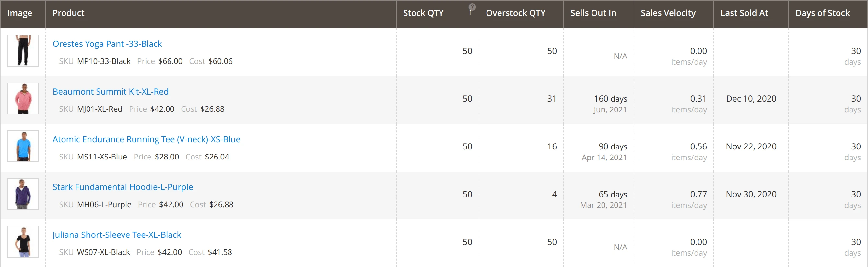The width and height of the screenshot is (868, 267).
Task: Click the black yoga pant thumbnail
Action: (23, 51)
